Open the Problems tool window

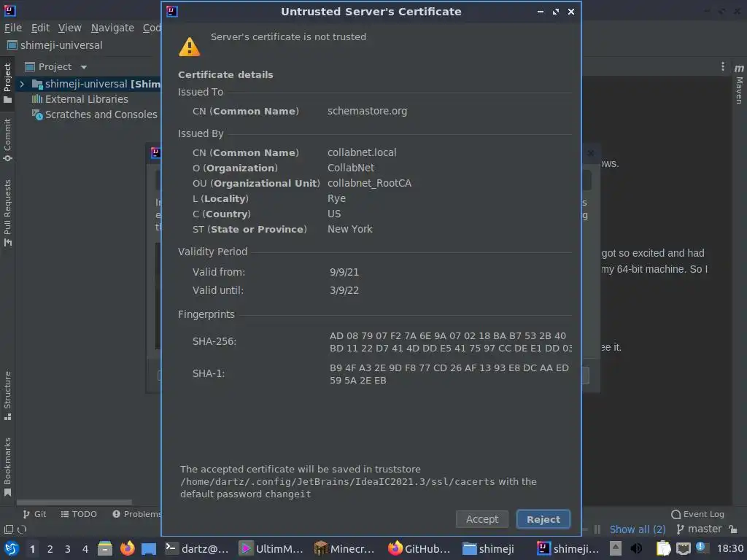[x=137, y=514]
